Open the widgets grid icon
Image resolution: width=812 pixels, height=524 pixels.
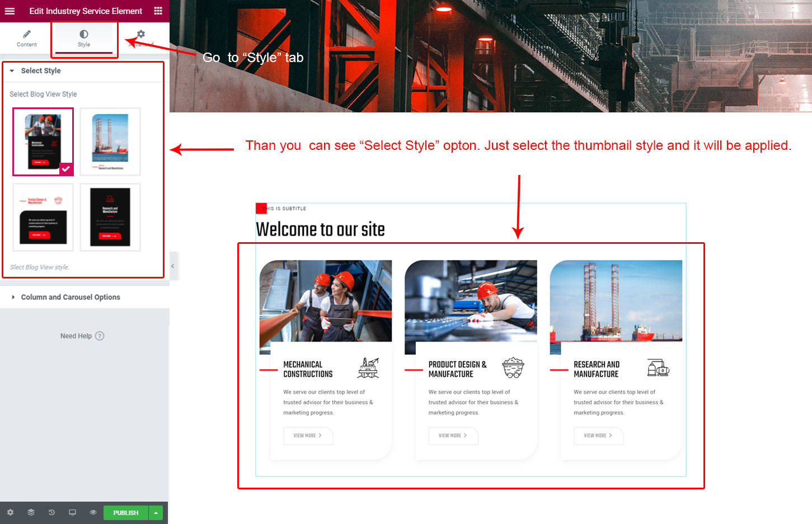158,11
